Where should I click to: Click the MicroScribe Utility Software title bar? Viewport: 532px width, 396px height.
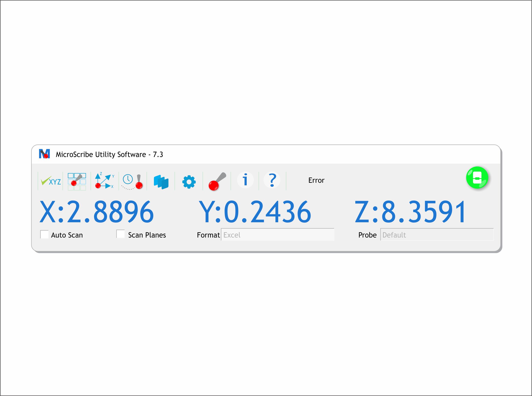240,154
